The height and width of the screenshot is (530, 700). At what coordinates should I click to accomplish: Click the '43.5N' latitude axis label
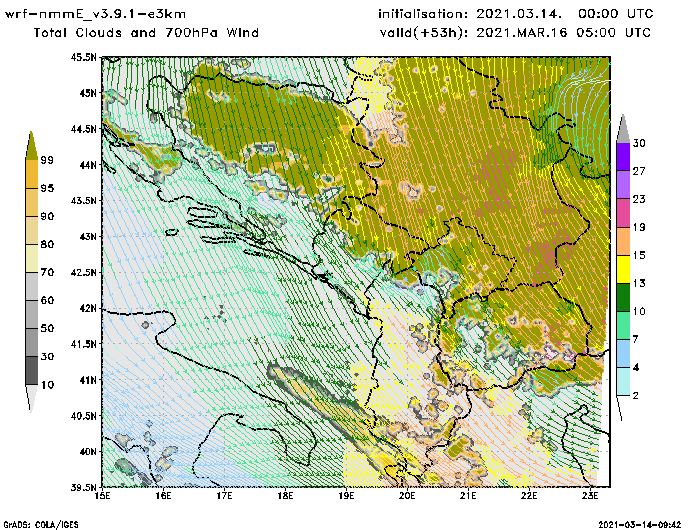tap(83, 200)
